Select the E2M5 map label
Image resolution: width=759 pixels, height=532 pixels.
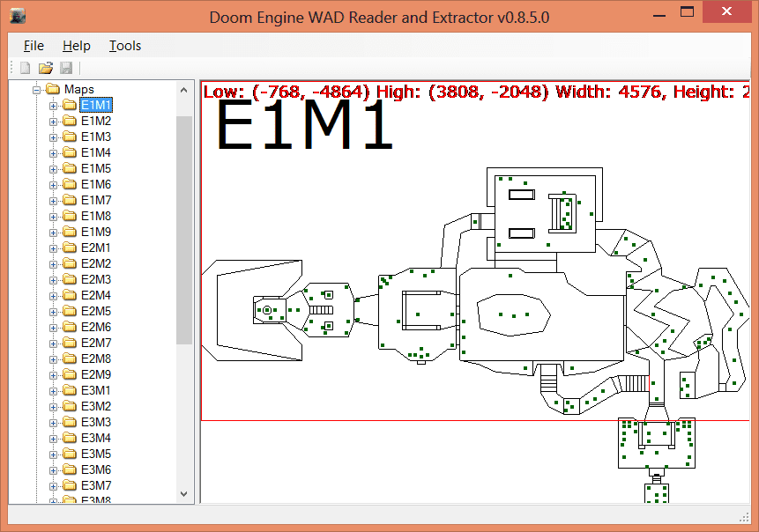[96, 311]
